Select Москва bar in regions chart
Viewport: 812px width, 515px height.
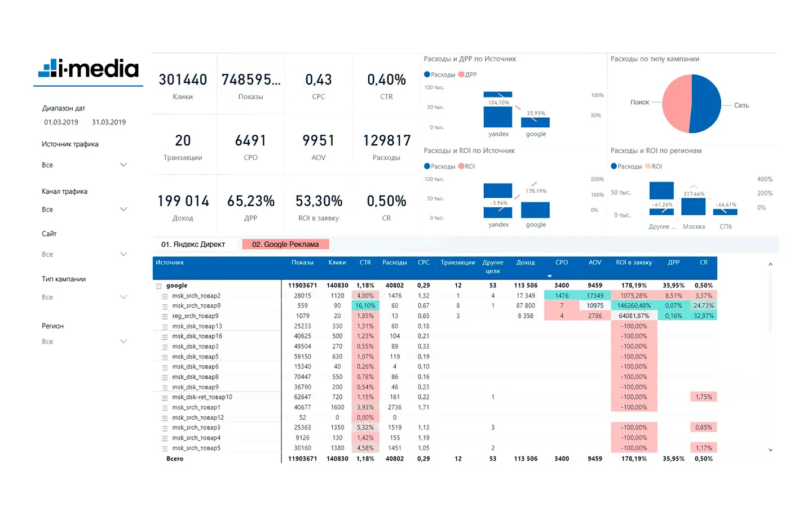694,207
